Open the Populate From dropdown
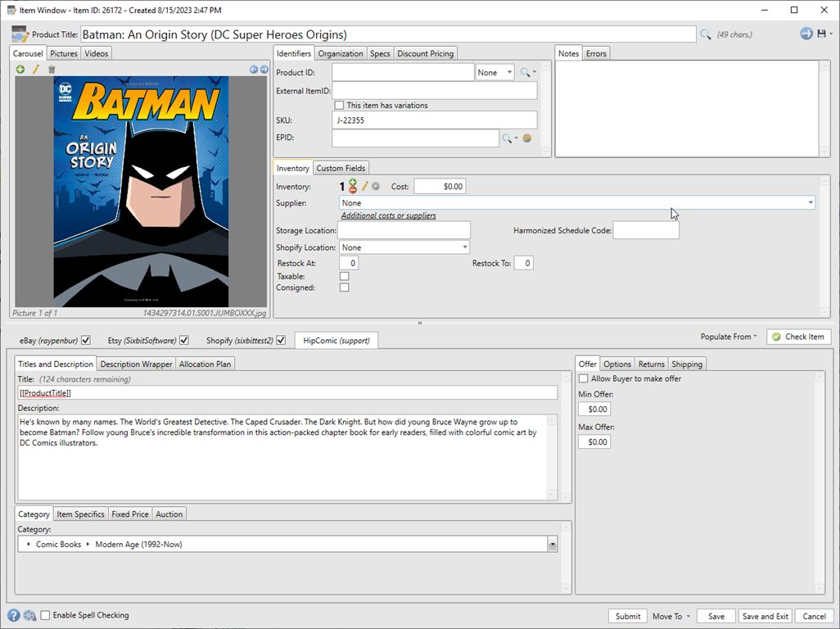This screenshot has height=629, width=840. 729,337
